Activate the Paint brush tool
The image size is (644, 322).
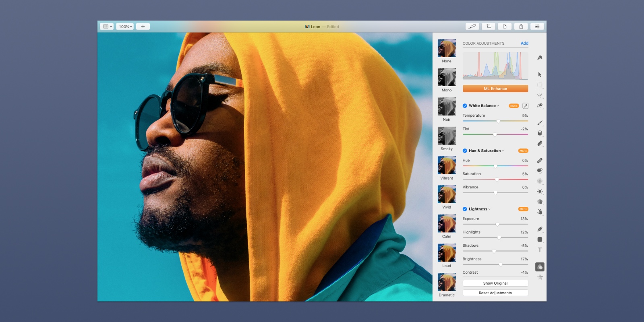pos(540,123)
